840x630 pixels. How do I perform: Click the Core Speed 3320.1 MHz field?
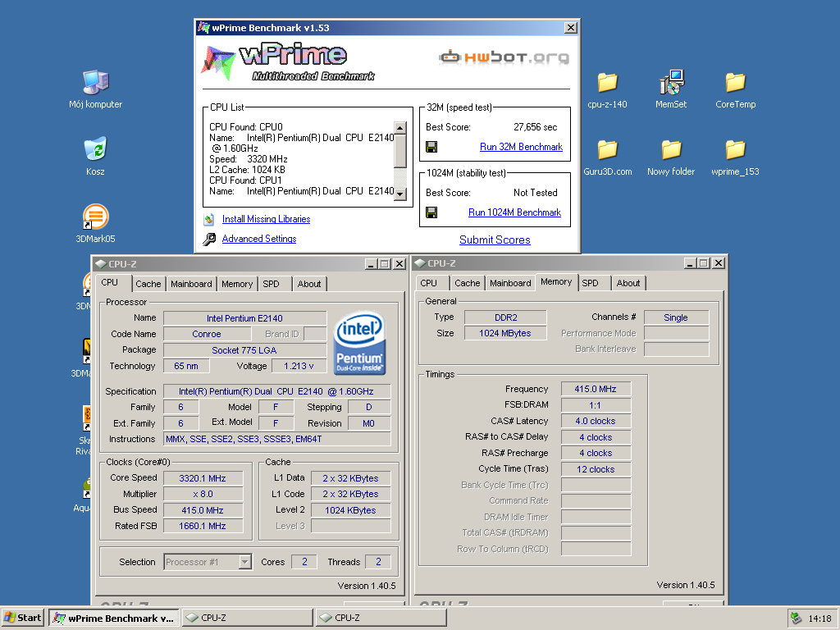pos(203,478)
